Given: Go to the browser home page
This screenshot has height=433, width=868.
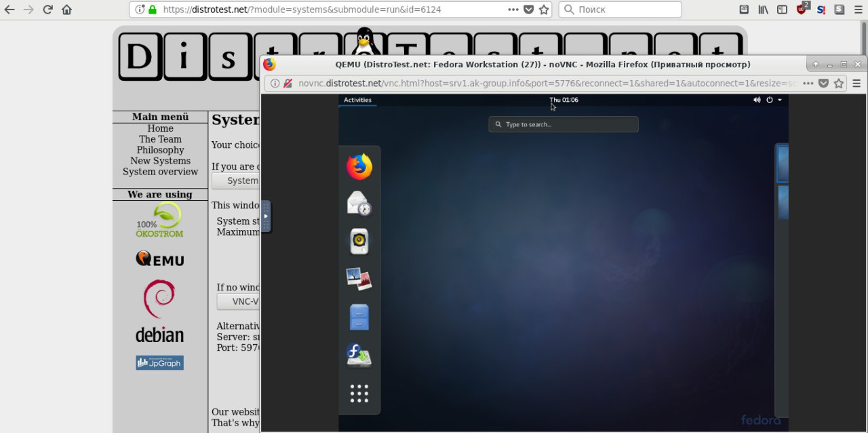Looking at the screenshot, I should tap(66, 10).
